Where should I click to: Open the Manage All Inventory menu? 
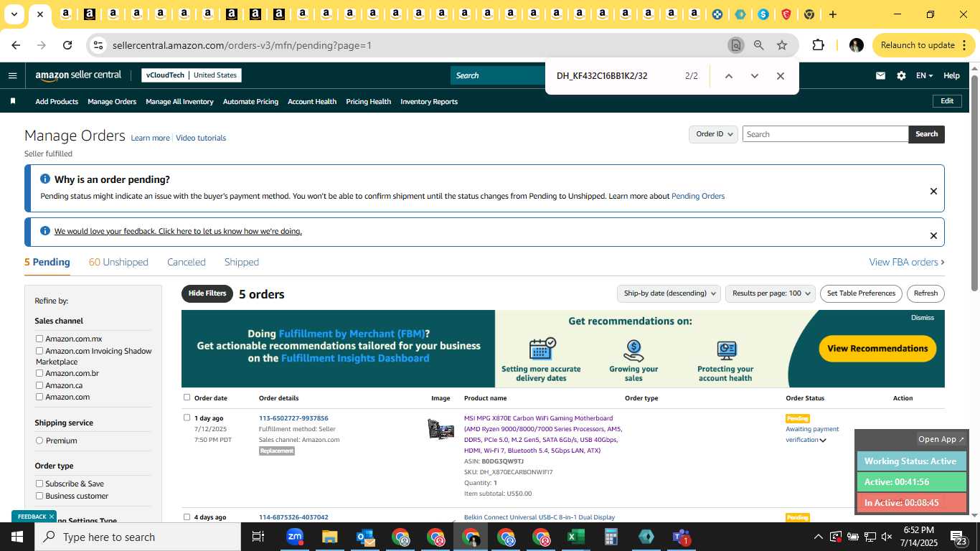click(179, 101)
